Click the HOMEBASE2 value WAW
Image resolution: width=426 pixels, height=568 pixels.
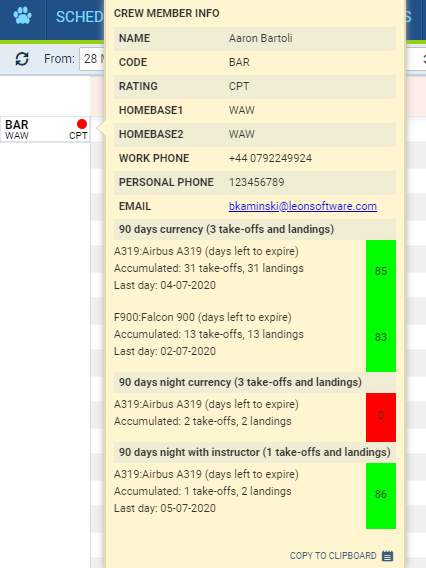coord(242,134)
